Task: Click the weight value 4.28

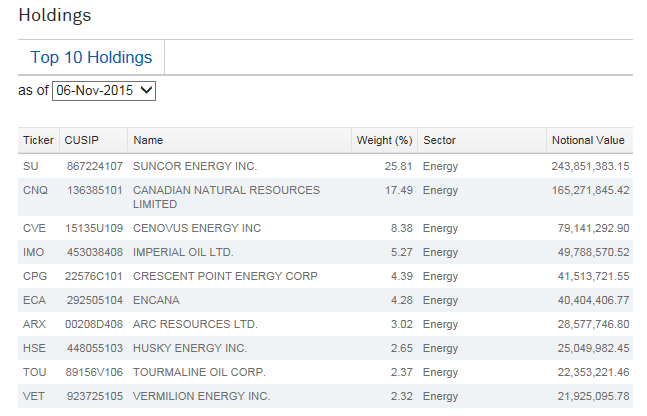Action: (x=402, y=300)
